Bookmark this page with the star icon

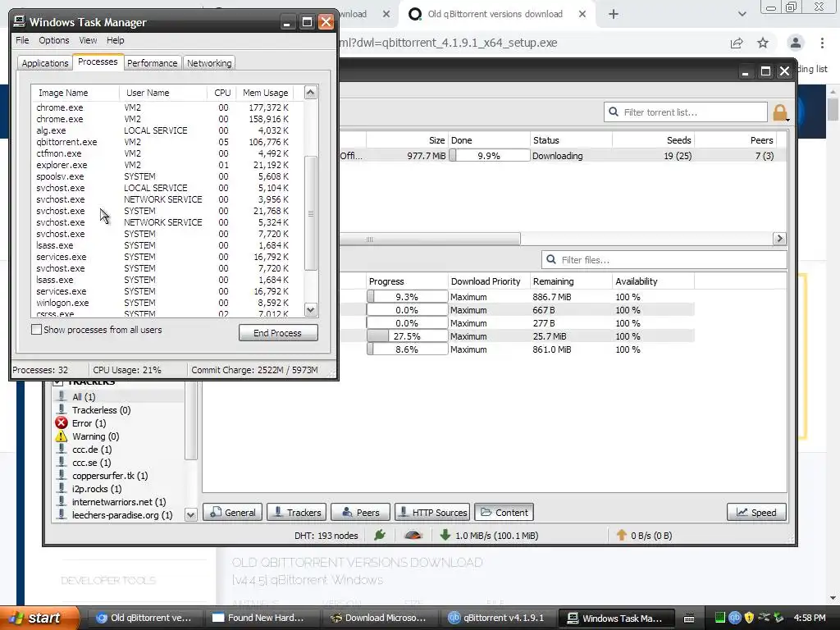pos(763,43)
